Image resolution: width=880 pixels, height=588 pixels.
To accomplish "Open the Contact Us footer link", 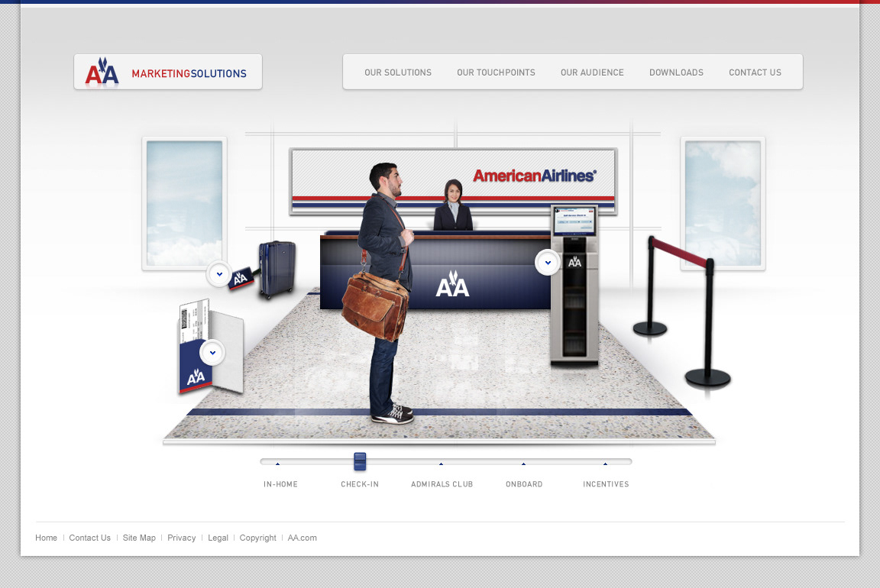I will pyautogui.click(x=90, y=538).
